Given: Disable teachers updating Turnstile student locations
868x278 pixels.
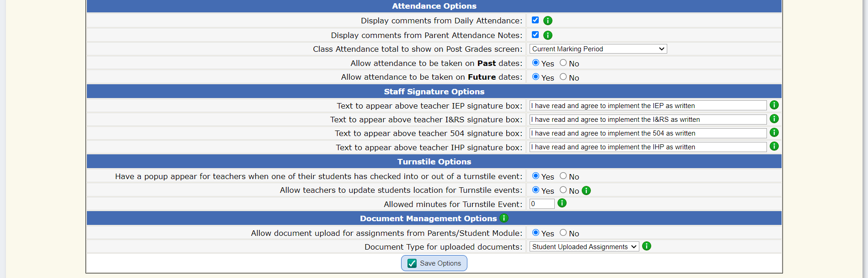Looking at the screenshot, I should [563, 190].
